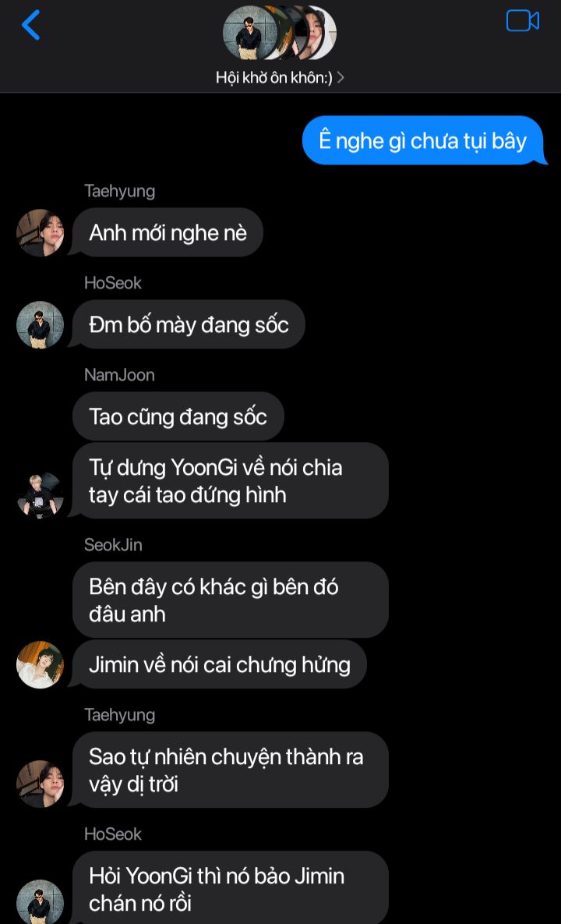Go back with the blue arrow
The width and height of the screenshot is (561, 924).
tap(30, 25)
